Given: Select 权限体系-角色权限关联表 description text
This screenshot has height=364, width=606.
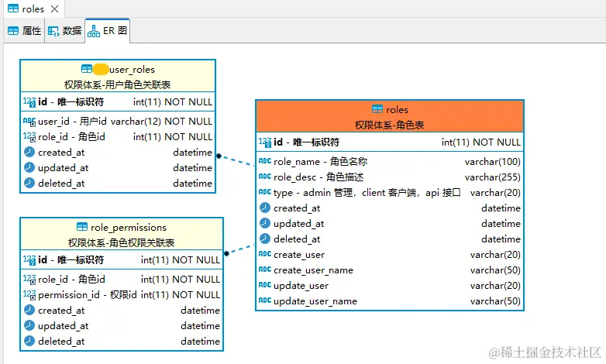Looking at the screenshot, I should [122, 242].
